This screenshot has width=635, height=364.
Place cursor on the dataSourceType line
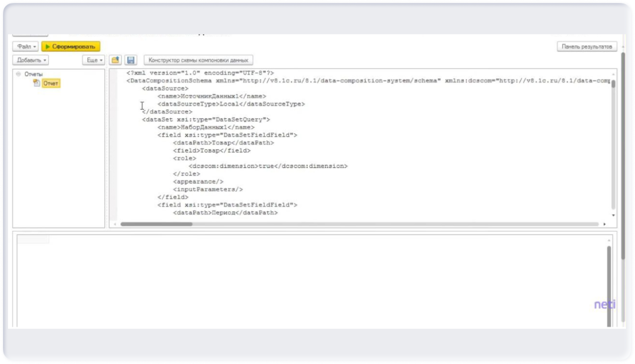click(x=231, y=104)
